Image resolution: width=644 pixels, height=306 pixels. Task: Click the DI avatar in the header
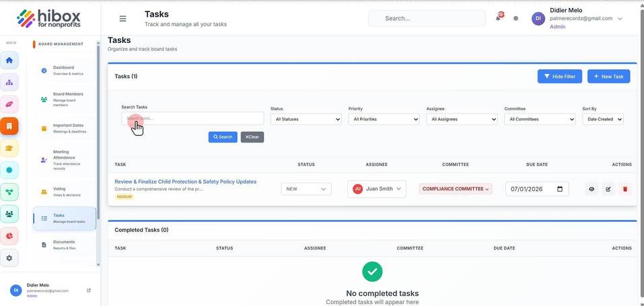pos(538,18)
